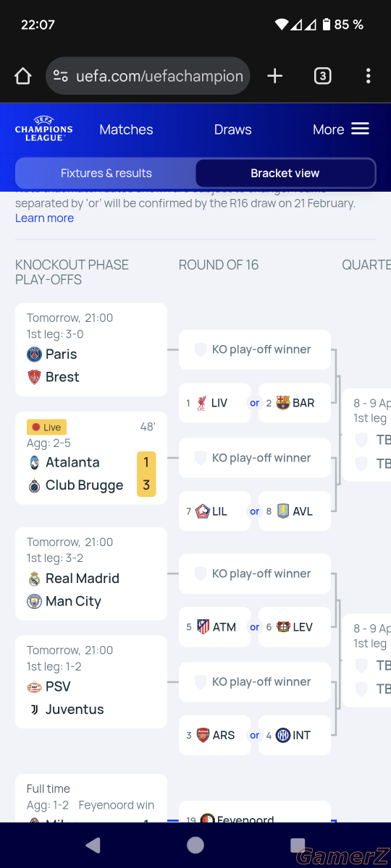Open the Matches menu item

click(x=126, y=129)
